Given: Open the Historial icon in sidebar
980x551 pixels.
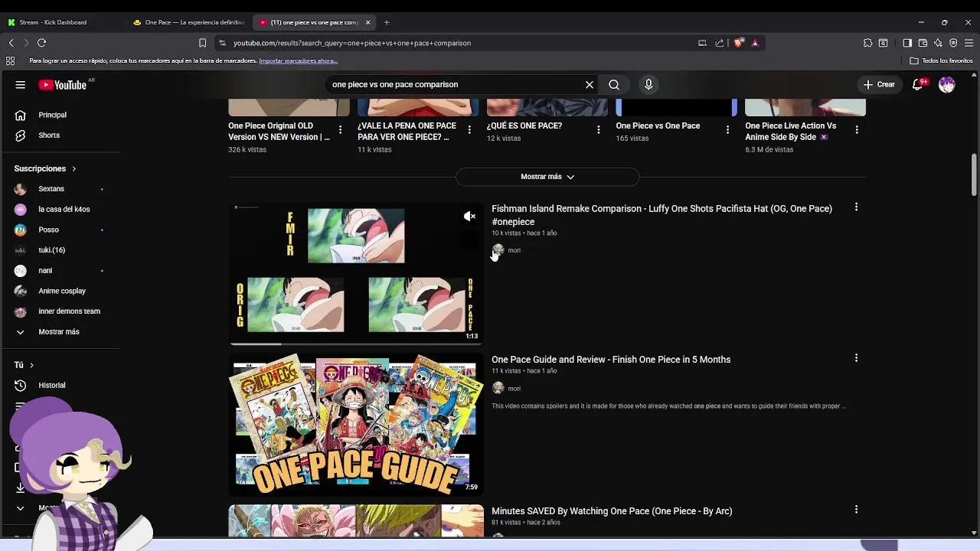Looking at the screenshot, I should click(21, 385).
